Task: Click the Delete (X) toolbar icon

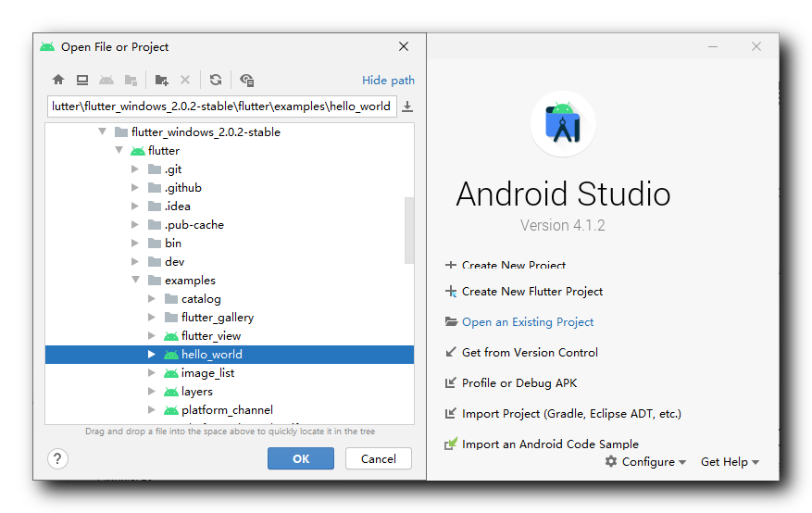Action: click(185, 80)
